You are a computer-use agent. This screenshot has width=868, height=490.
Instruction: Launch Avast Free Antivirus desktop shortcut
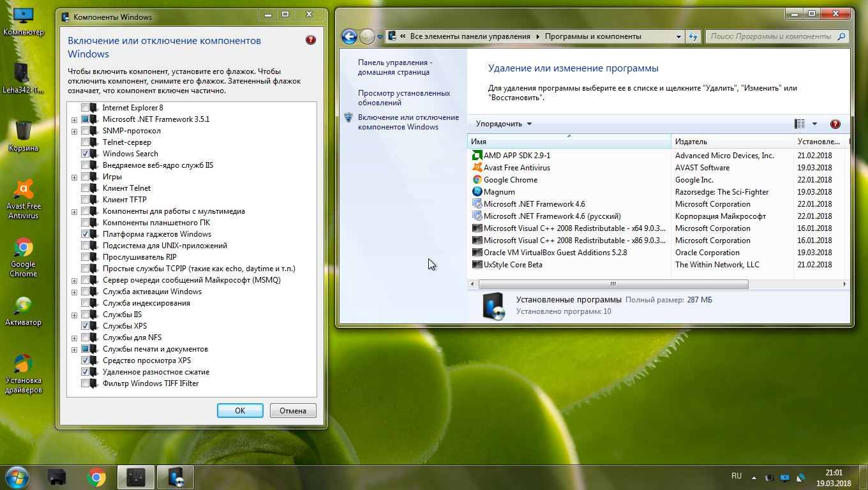click(24, 199)
